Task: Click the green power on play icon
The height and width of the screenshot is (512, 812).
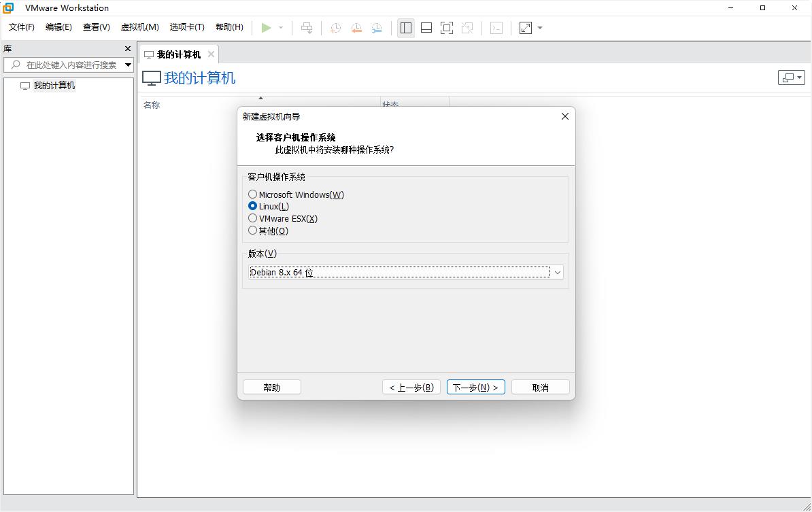Action: 266,28
